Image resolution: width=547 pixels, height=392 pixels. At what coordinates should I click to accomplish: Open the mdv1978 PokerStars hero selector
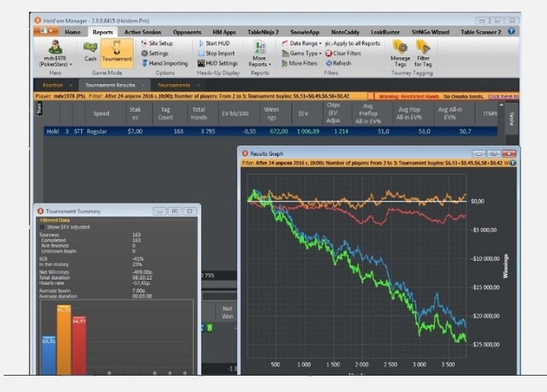(x=55, y=54)
